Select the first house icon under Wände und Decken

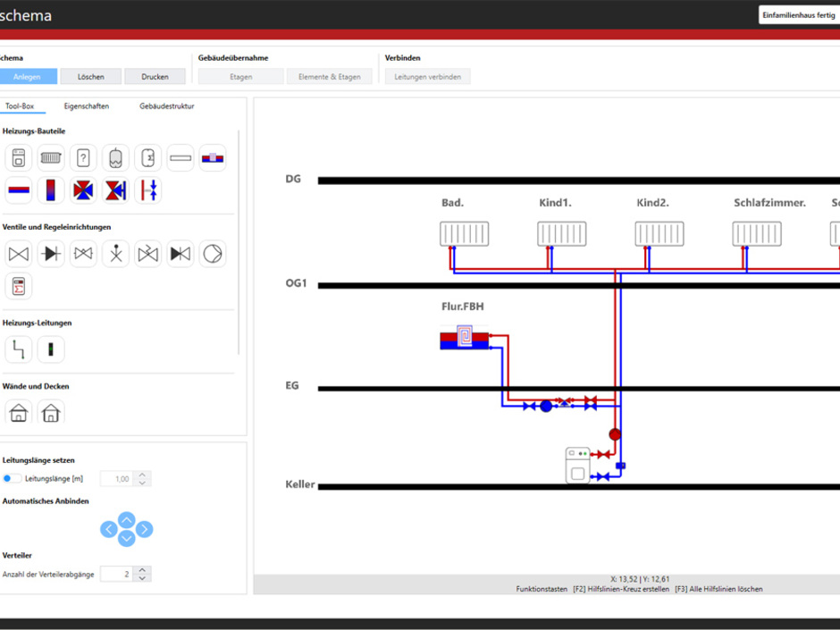click(x=19, y=412)
